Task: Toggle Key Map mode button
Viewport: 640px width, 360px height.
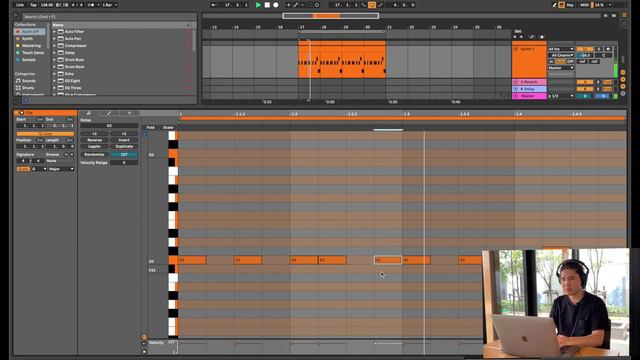Action: click(x=570, y=5)
